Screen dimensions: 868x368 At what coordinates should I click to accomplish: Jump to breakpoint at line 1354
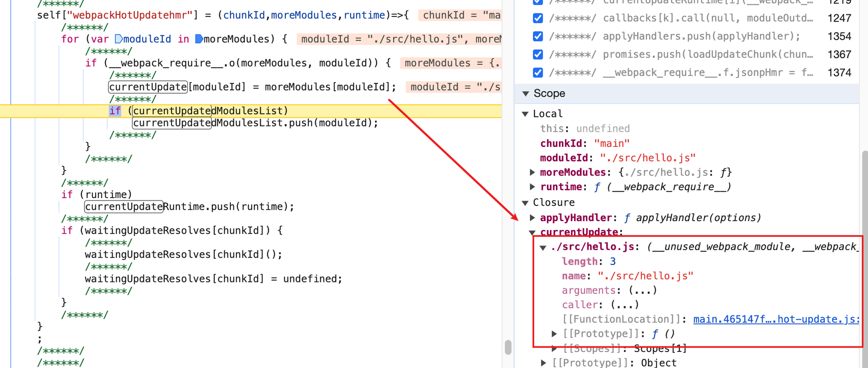click(839, 36)
